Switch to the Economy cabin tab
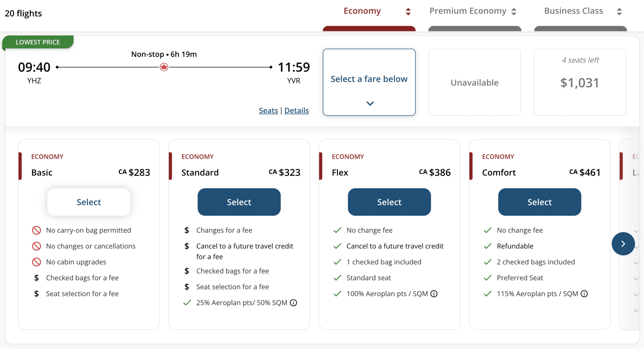 362,11
